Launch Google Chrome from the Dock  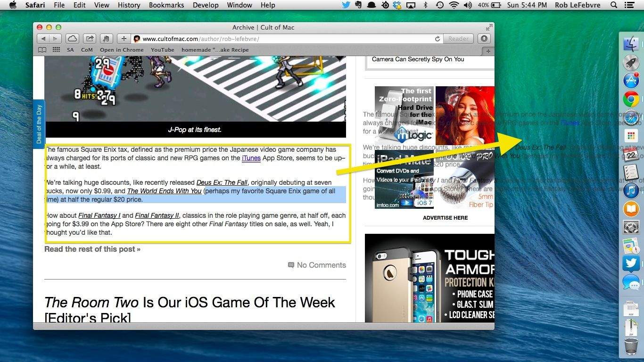[631, 99]
